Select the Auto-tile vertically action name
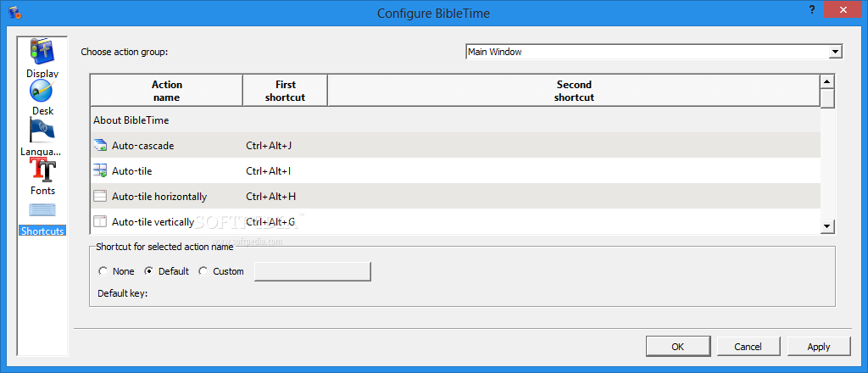 (153, 222)
